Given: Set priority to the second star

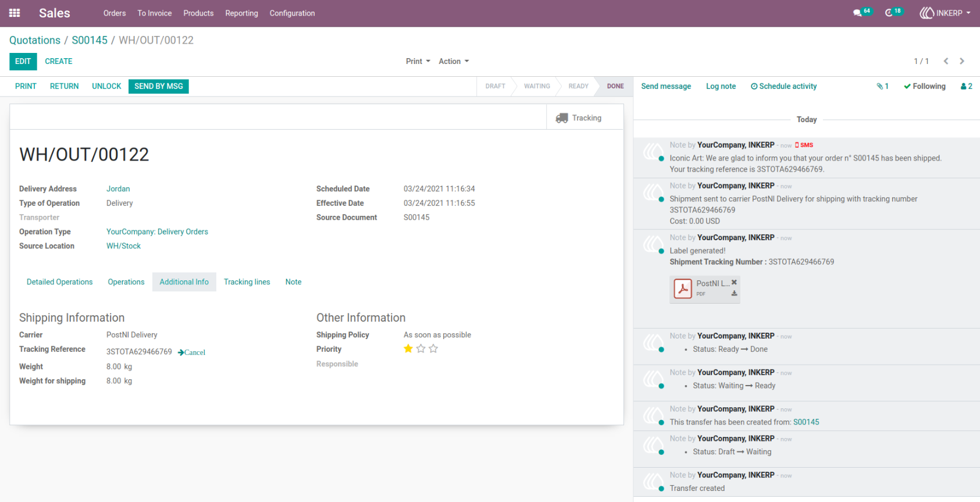Looking at the screenshot, I should (x=420, y=348).
